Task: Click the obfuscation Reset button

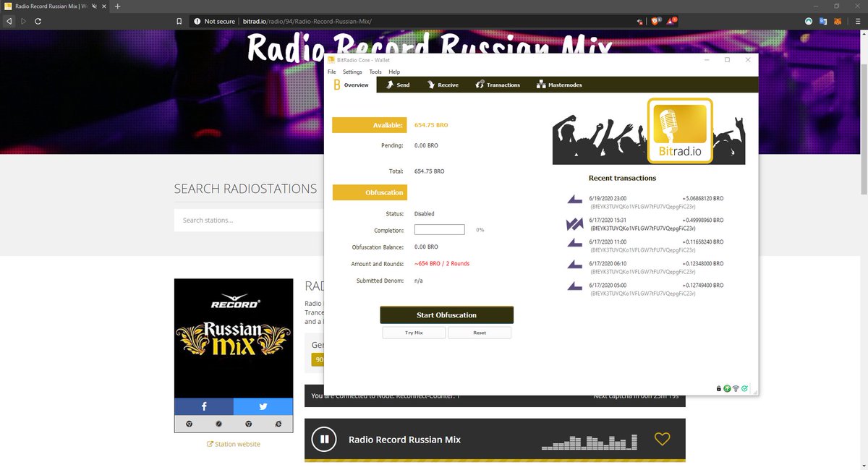Action: pos(480,333)
